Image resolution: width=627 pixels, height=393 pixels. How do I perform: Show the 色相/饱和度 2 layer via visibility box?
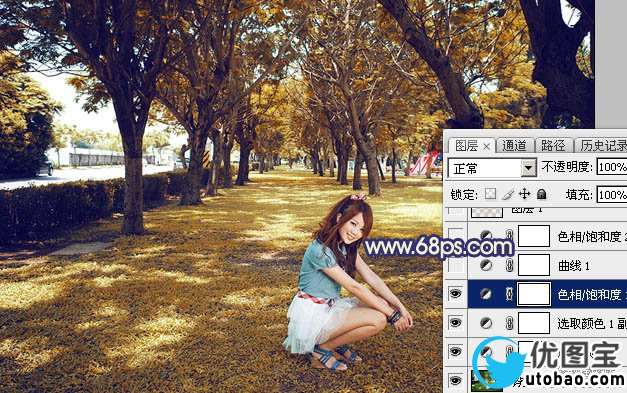pyautogui.click(x=456, y=236)
